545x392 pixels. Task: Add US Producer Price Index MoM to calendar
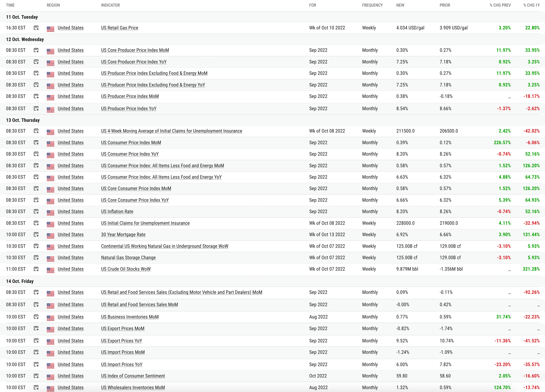click(36, 96)
